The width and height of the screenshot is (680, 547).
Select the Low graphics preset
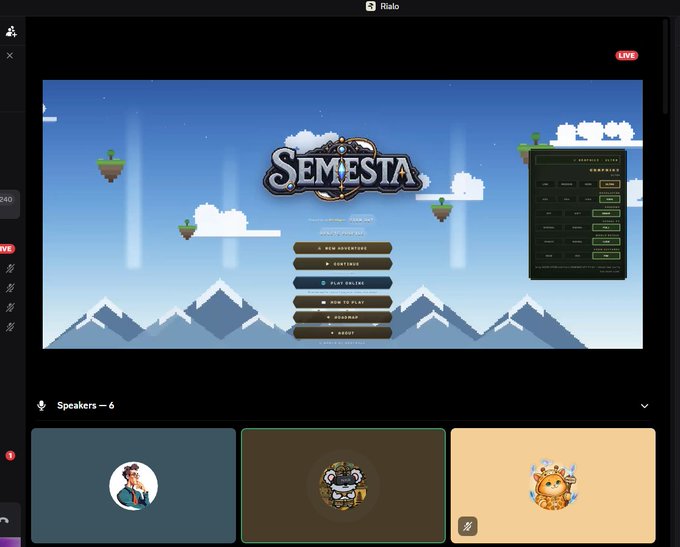[x=546, y=184]
